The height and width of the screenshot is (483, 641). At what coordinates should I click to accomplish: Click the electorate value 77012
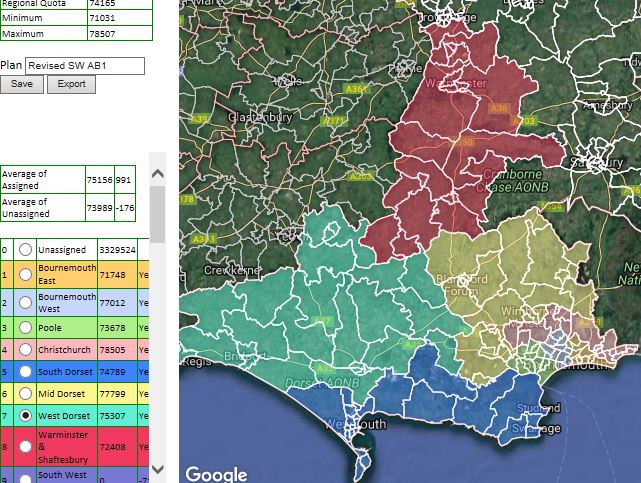tap(112, 303)
